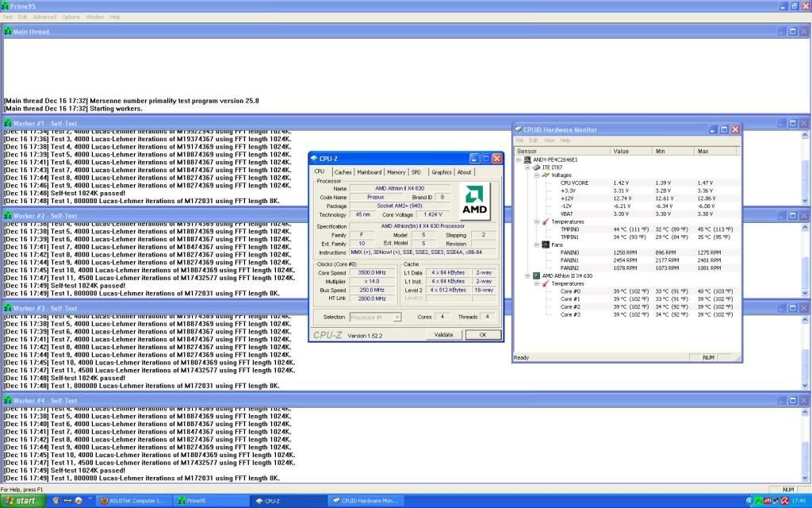Viewport: 812px width, 508px height.
Task: Open the Windows Start menu
Action: 23,501
